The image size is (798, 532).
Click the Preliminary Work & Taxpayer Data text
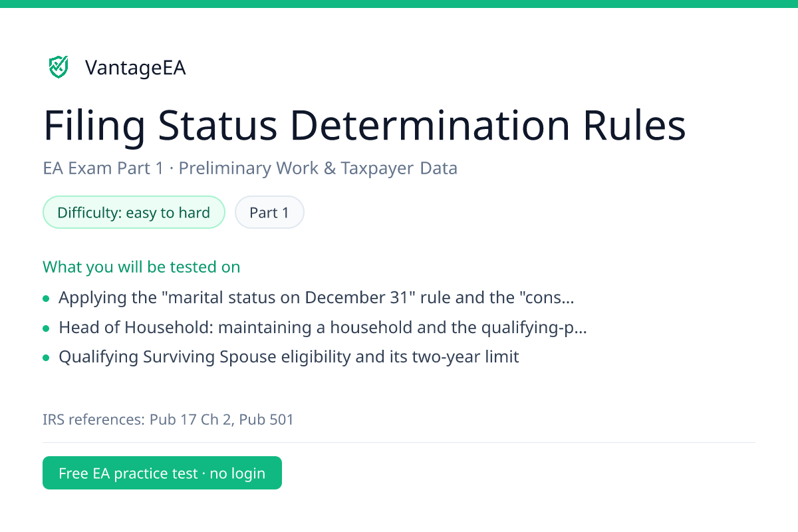click(318, 168)
